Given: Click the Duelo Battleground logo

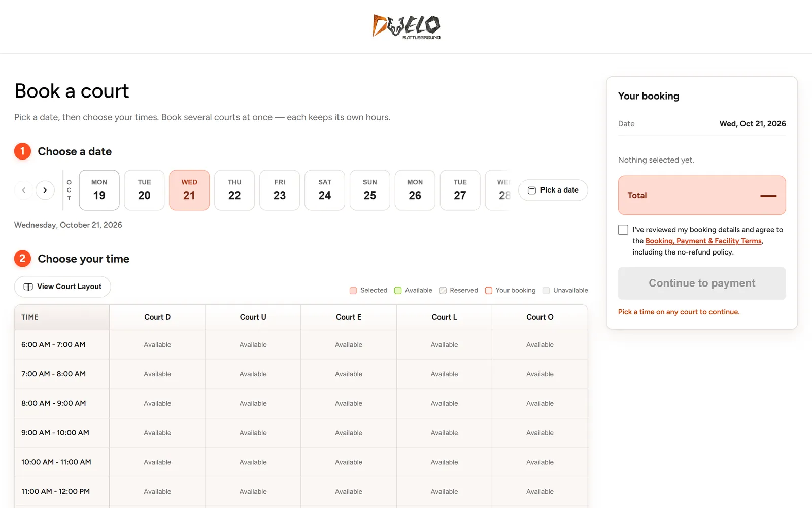Looking at the screenshot, I should [406, 26].
